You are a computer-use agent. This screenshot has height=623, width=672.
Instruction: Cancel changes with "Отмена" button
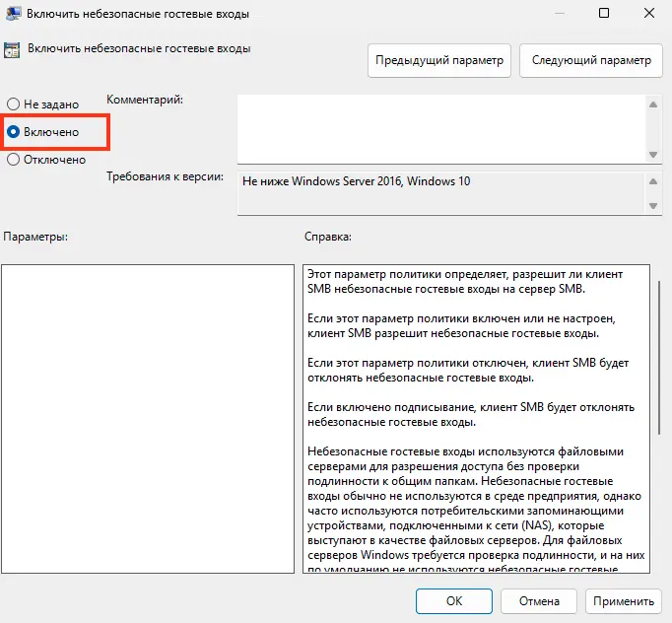[x=539, y=601]
